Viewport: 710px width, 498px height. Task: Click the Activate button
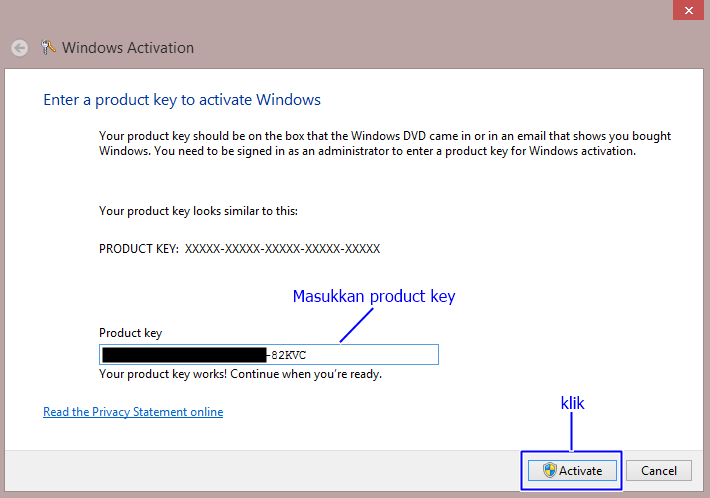[572, 470]
